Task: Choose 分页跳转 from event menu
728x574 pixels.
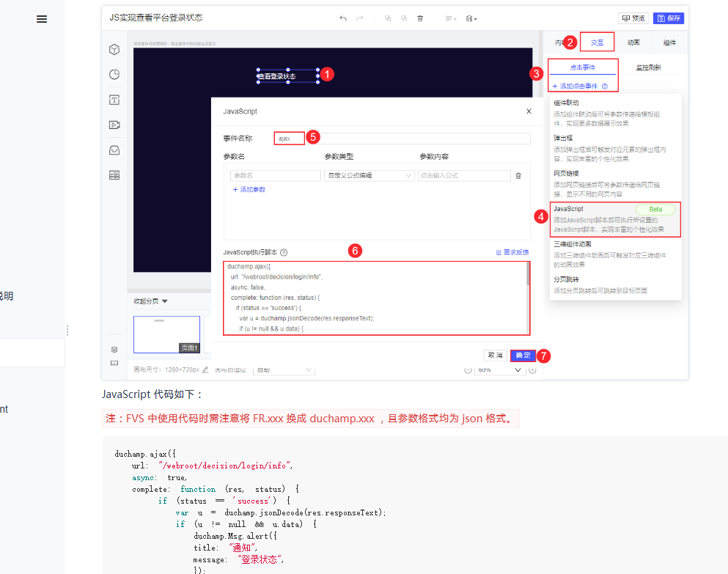Action: click(x=616, y=284)
